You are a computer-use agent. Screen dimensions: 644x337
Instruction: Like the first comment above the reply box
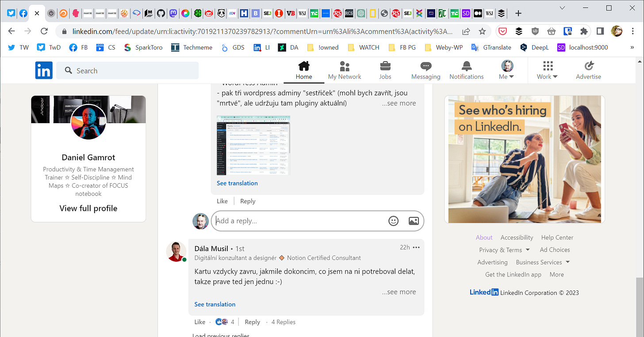pos(222,201)
